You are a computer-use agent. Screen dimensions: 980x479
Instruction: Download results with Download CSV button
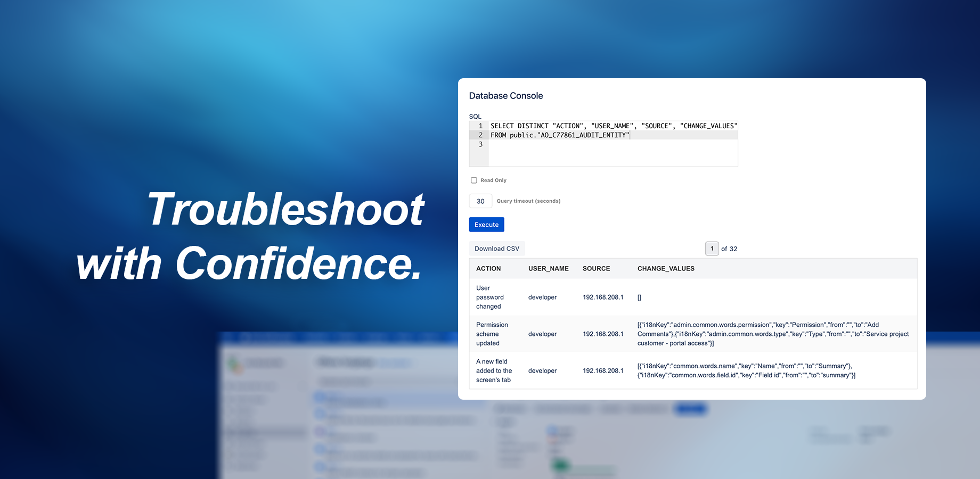tap(497, 249)
